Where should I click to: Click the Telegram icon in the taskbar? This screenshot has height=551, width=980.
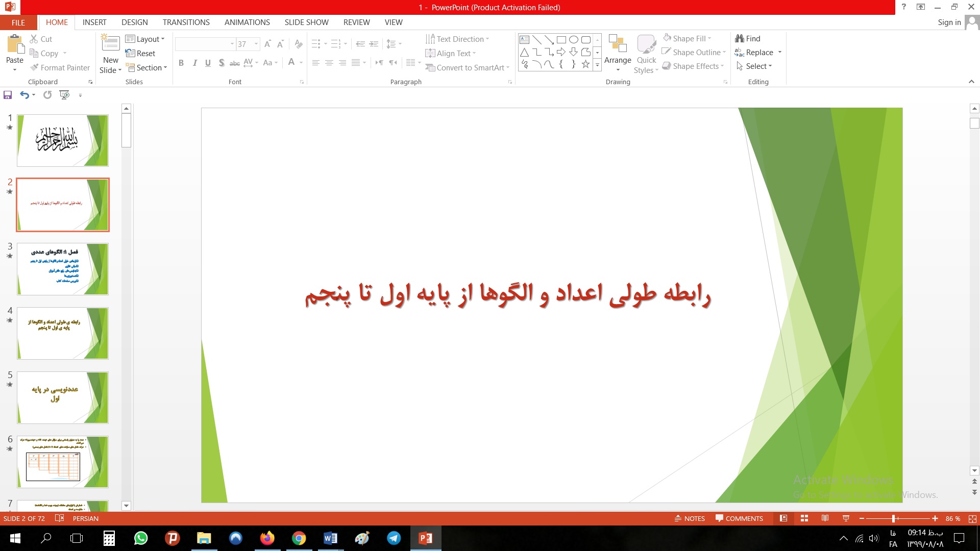(394, 538)
